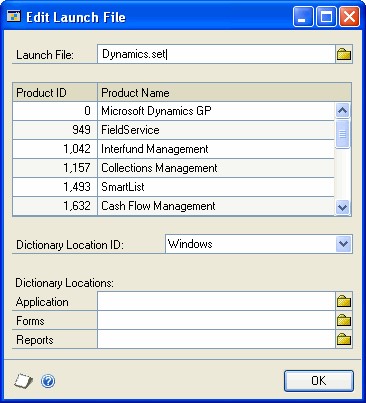
Task: Click product ID 0 cell
Action: point(55,111)
